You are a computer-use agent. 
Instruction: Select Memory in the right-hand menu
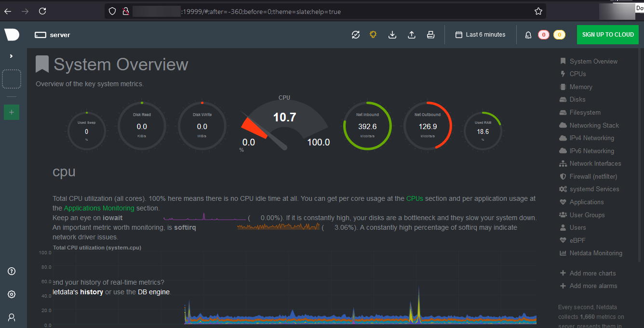(580, 87)
